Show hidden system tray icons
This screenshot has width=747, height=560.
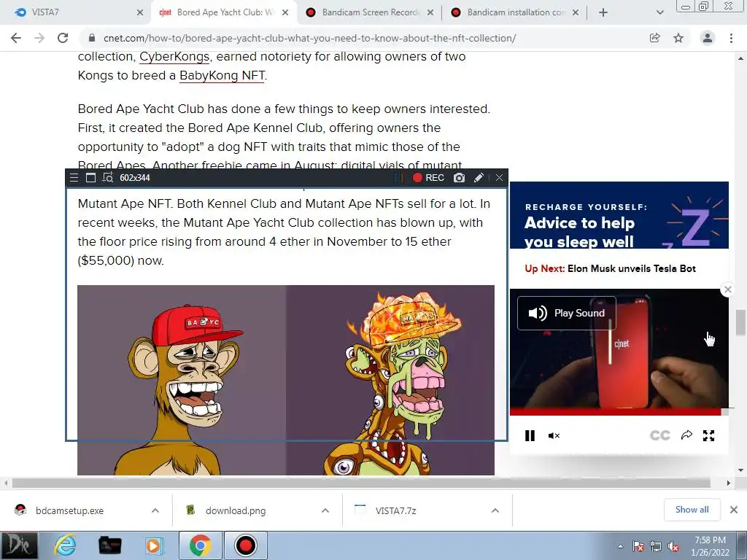pos(620,546)
